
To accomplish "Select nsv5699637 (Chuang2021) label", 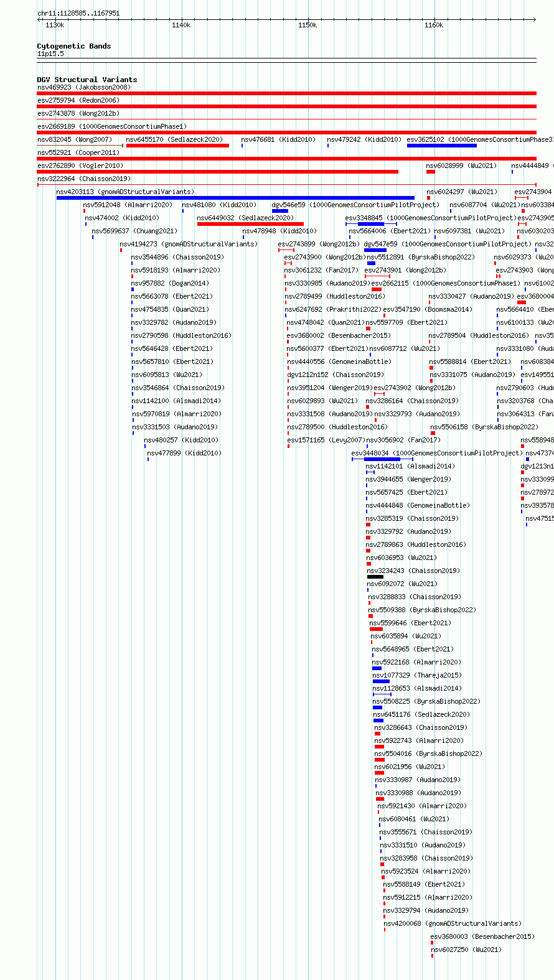I will click(x=135, y=231).
